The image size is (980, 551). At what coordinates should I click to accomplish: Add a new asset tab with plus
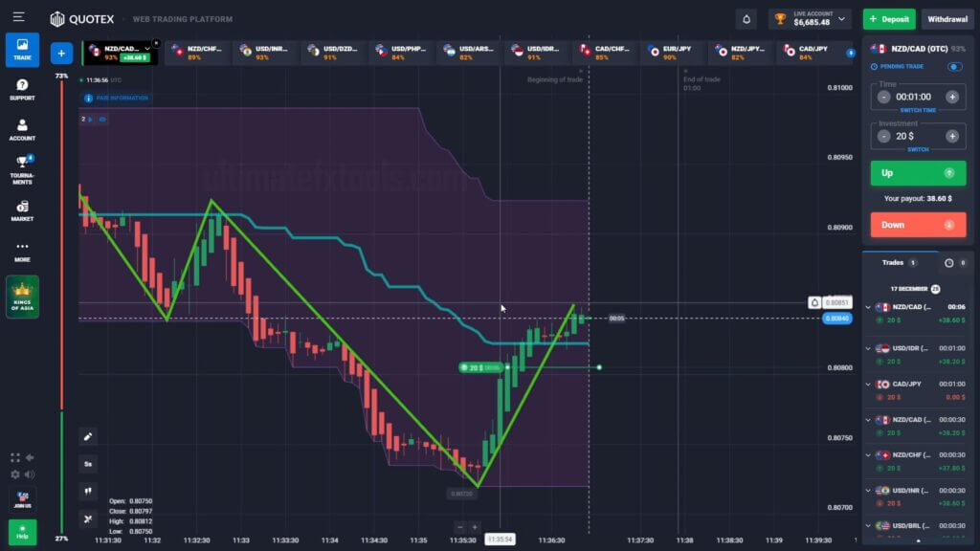tap(61, 54)
